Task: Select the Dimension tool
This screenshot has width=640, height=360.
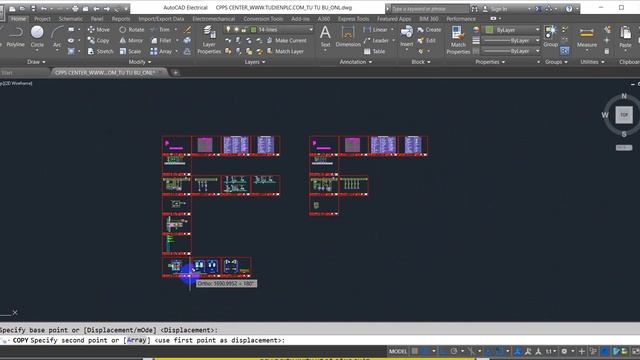Action: (x=348, y=36)
